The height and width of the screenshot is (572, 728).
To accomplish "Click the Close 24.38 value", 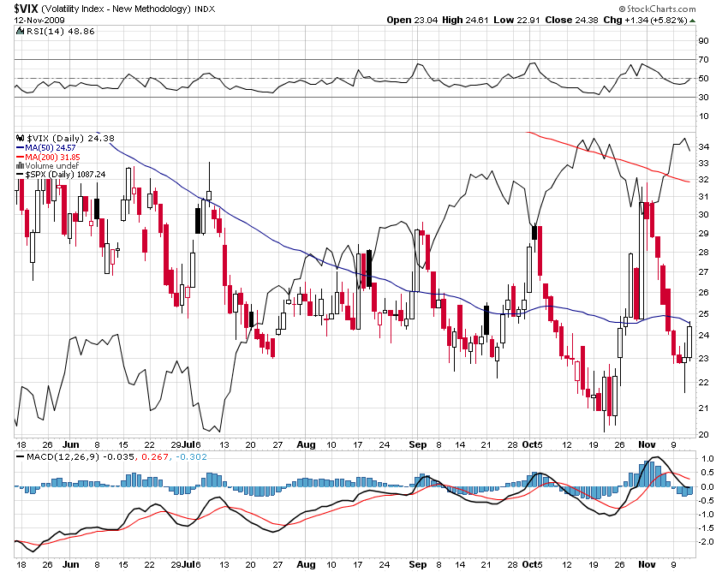I will 571,21.
